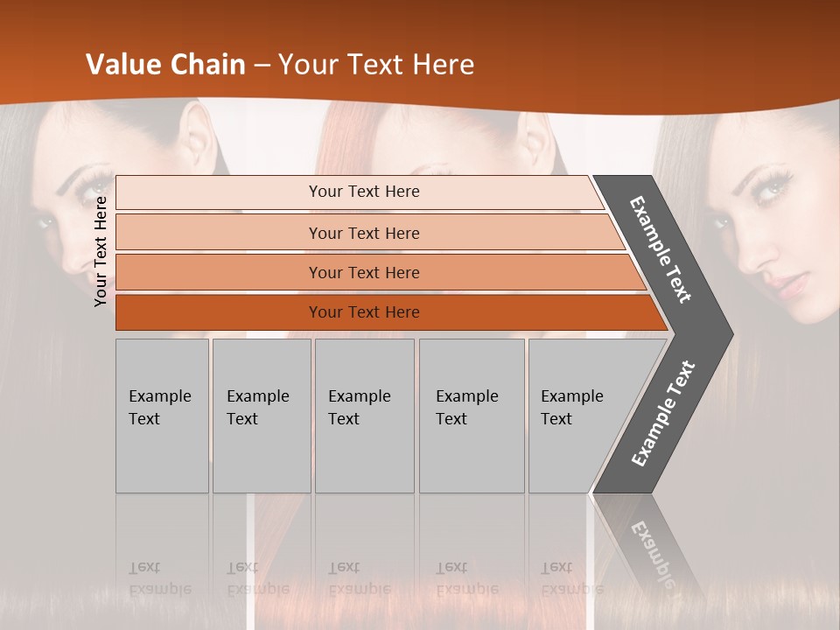Viewport: 840px width, 630px height.
Task: Select the dark orange 'Your Text Here' bar
Action: pos(391,312)
